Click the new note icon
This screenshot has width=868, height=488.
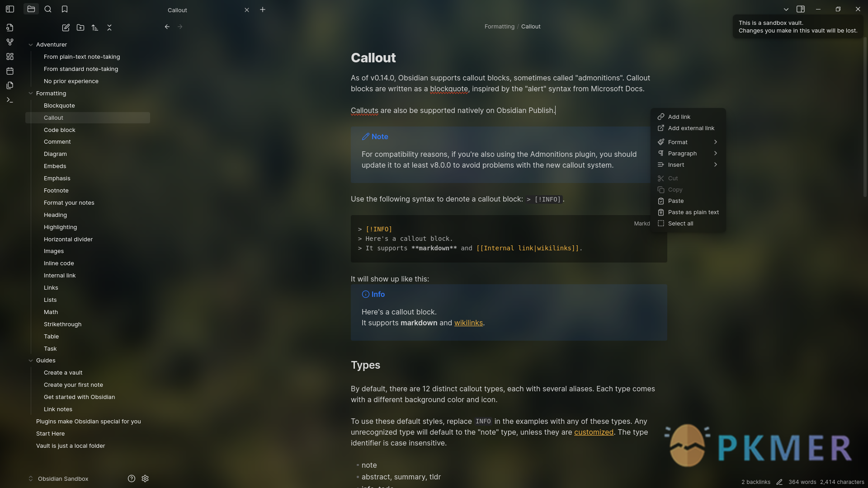pyautogui.click(x=66, y=28)
